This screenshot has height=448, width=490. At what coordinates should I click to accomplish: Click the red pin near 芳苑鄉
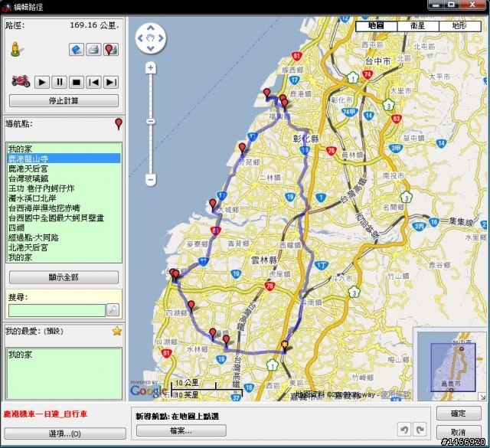242,149
